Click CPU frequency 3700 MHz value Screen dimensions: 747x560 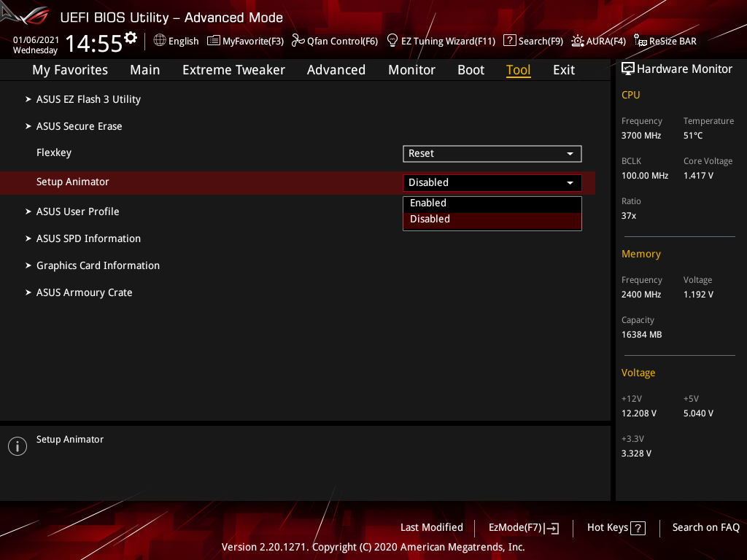coord(641,136)
